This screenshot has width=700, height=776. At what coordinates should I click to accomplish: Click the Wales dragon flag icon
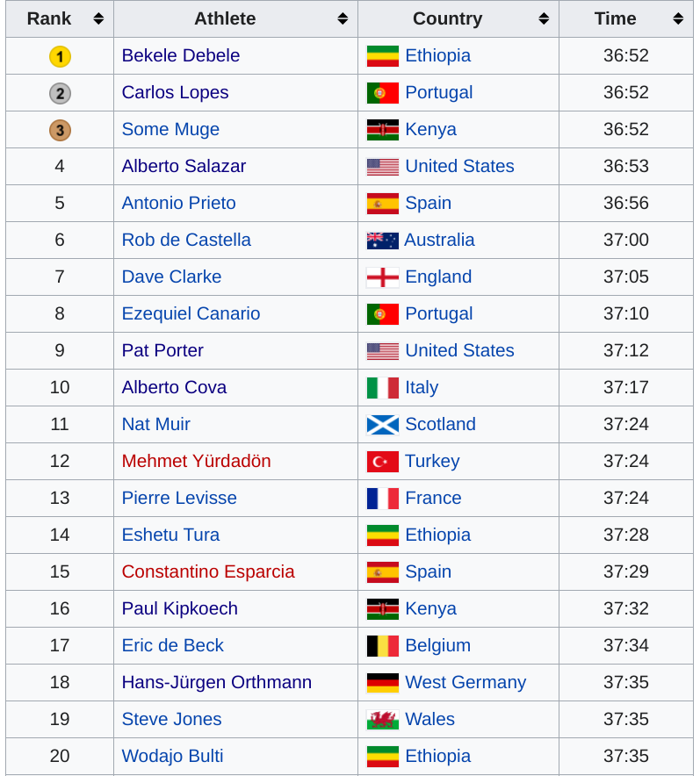point(383,720)
